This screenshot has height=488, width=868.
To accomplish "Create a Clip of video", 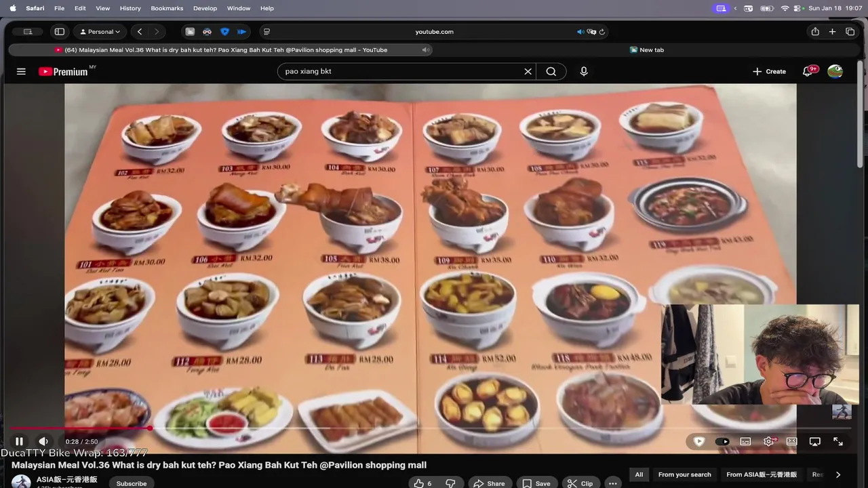I will tap(580, 483).
